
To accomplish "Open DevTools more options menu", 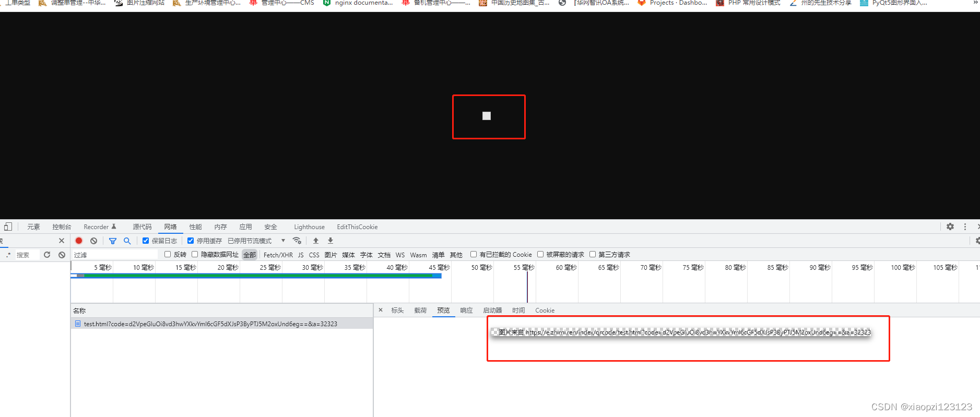I will 965,227.
